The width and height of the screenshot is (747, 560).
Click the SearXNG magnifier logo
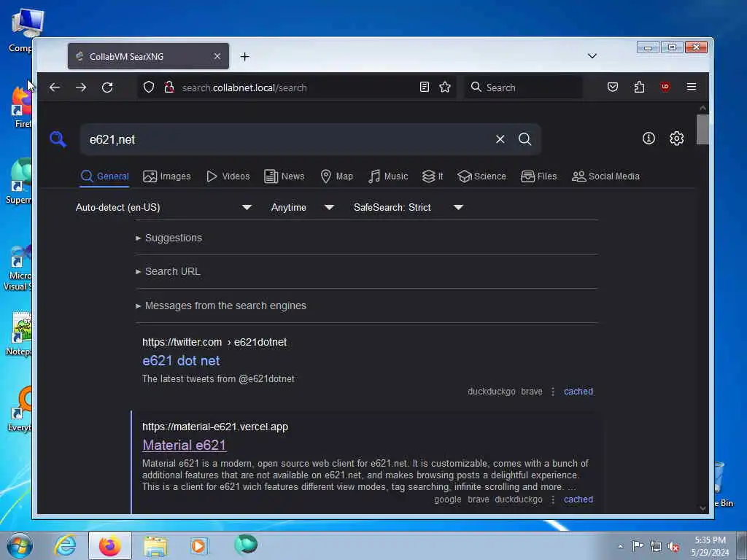(x=58, y=139)
